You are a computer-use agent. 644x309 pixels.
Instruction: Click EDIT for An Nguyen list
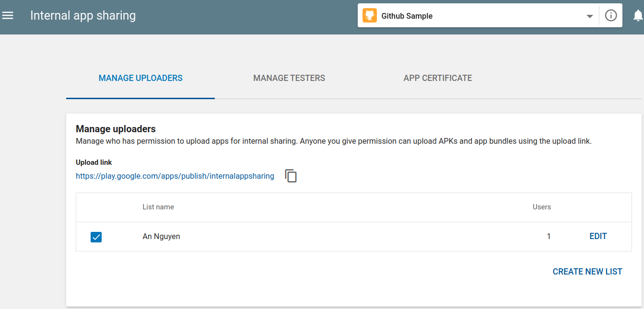pyautogui.click(x=598, y=236)
